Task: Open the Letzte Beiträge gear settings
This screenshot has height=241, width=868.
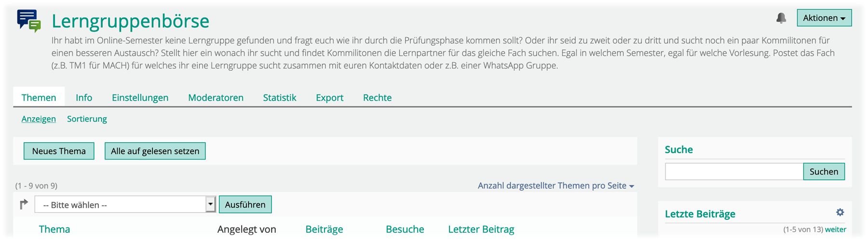Action: tap(840, 213)
